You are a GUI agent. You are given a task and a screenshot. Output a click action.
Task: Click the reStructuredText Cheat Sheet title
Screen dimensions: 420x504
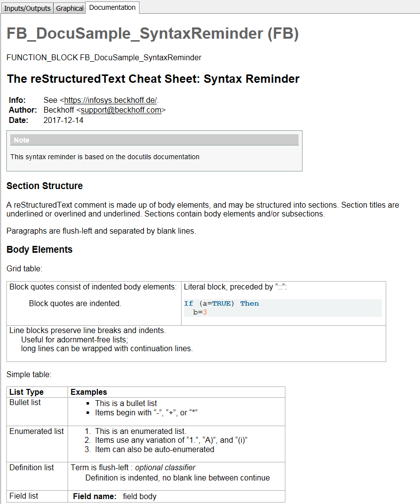pyautogui.click(x=153, y=79)
